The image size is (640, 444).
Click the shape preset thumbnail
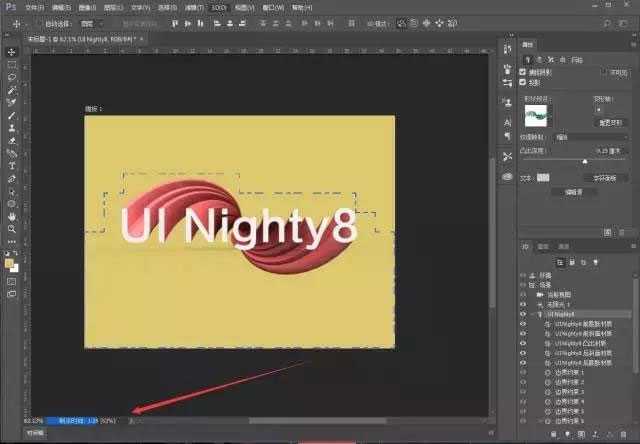click(537, 116)
